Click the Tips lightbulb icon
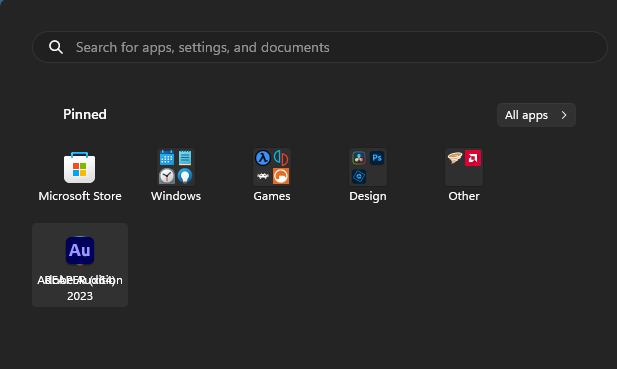Viewport: 617px width, 369px height. [185, 176]
